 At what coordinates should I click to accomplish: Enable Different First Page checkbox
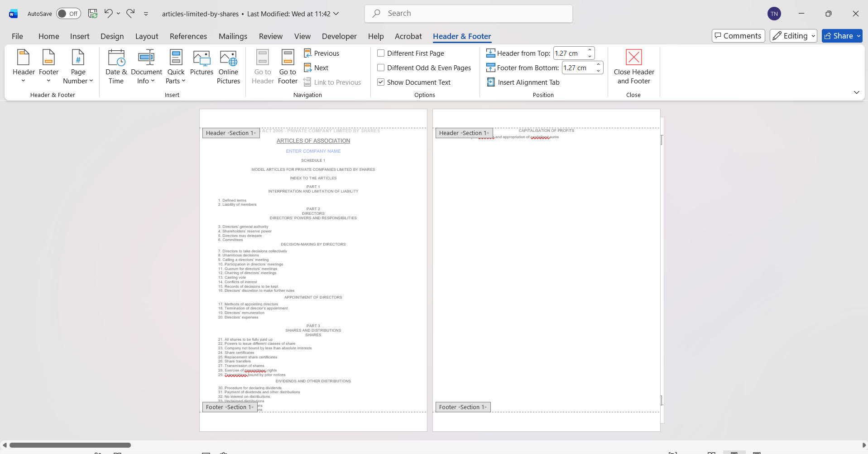click(x=381, y=53)
